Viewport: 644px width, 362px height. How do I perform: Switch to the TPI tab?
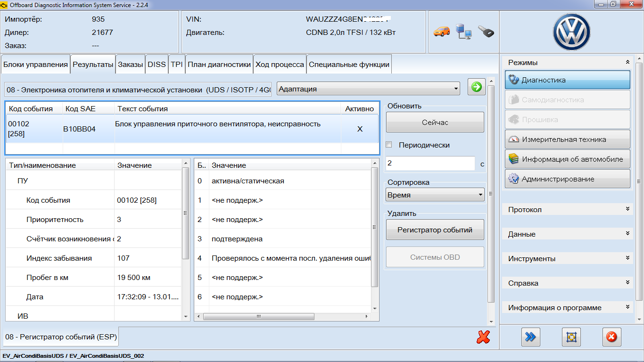(177, 65)
